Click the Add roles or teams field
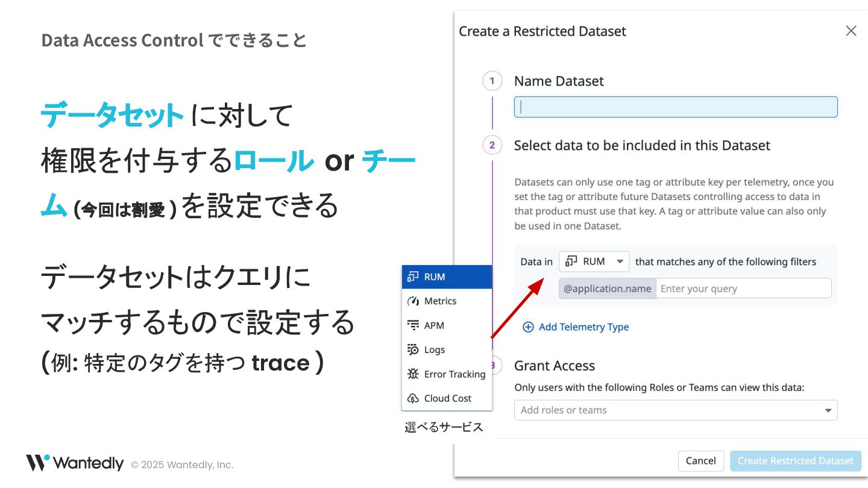The width and height of the screenshot is (868, 488). click(x=676, y=410)
